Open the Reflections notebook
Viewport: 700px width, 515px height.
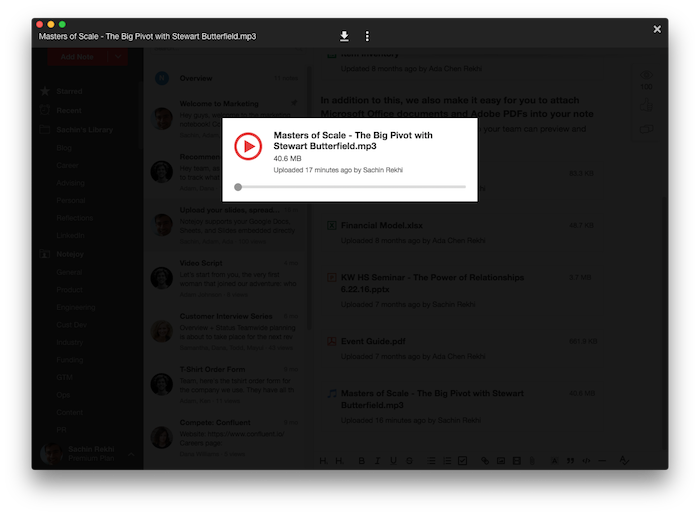(x=75, y=218)
